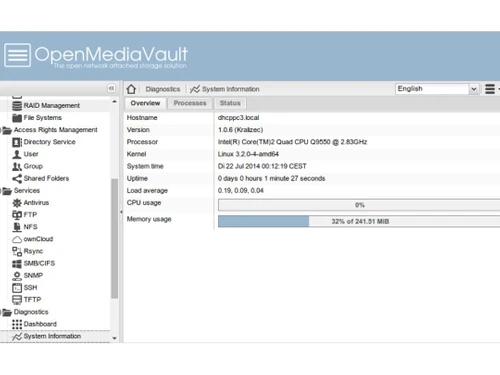Viewport: 500px width, 375px height.
Task: Click the Diagnostics breadcrumb item
Action: click(163, 89)
